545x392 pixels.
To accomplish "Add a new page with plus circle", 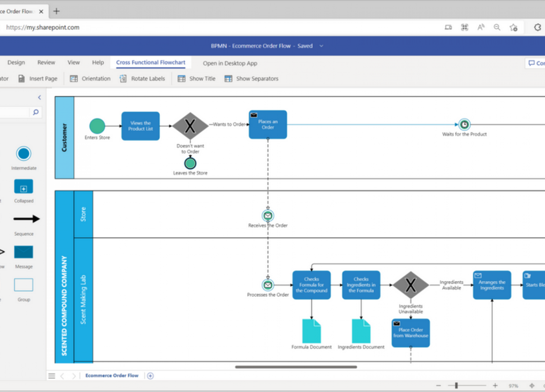I will click(x=150, y=376).
